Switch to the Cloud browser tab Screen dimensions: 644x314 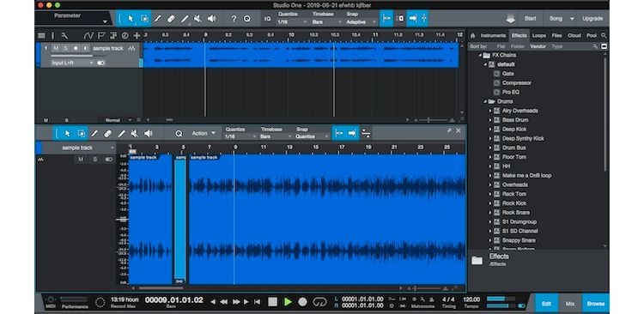(574, 36)
